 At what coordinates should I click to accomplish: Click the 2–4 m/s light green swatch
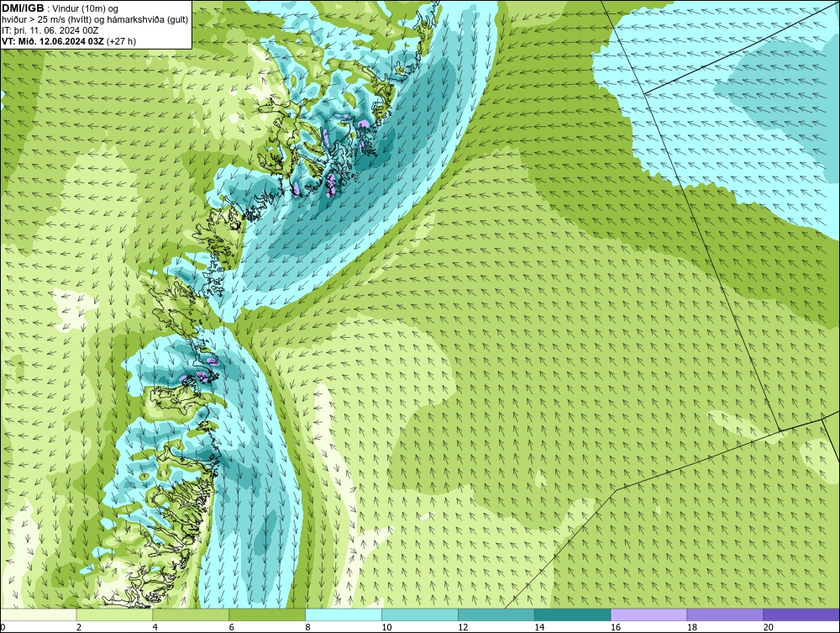coord(114,615)
